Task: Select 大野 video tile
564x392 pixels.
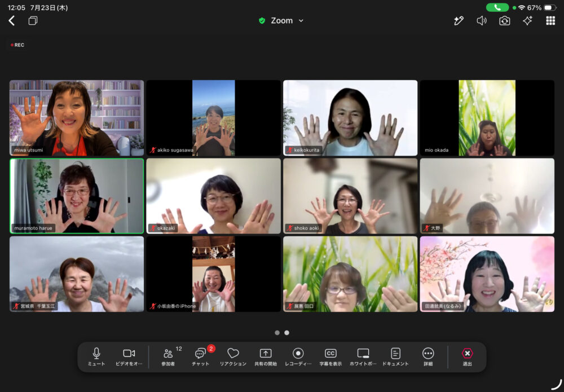Action: 487,196
